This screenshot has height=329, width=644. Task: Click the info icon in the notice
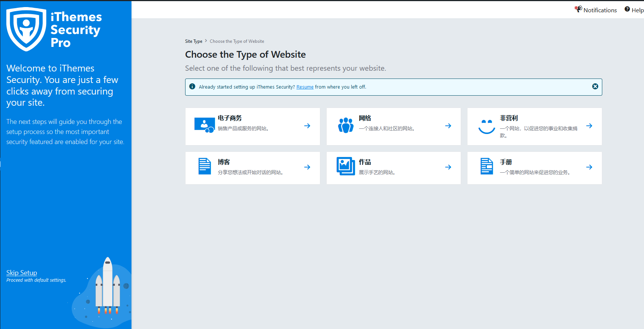point(192,86)
